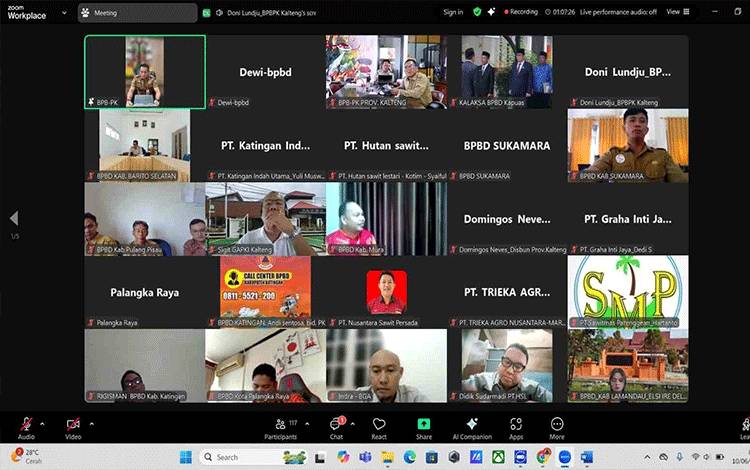Select Palangka Raya participant tile
The image size is (750, 470).
point(145,292)
